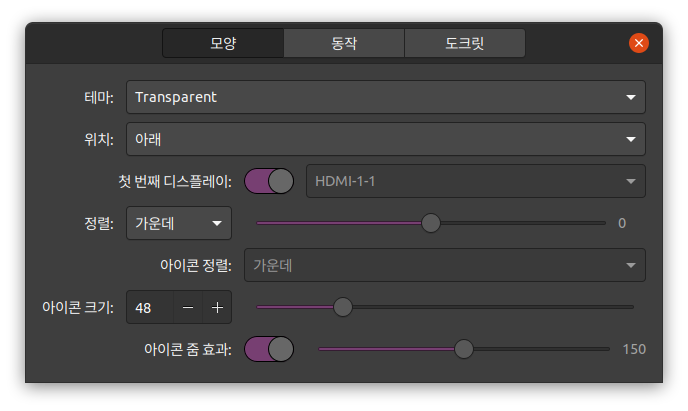Click the 정렬 offset slider handle
Image resolution: width=688 pixels, height=411 pixels.
point(431,223)
